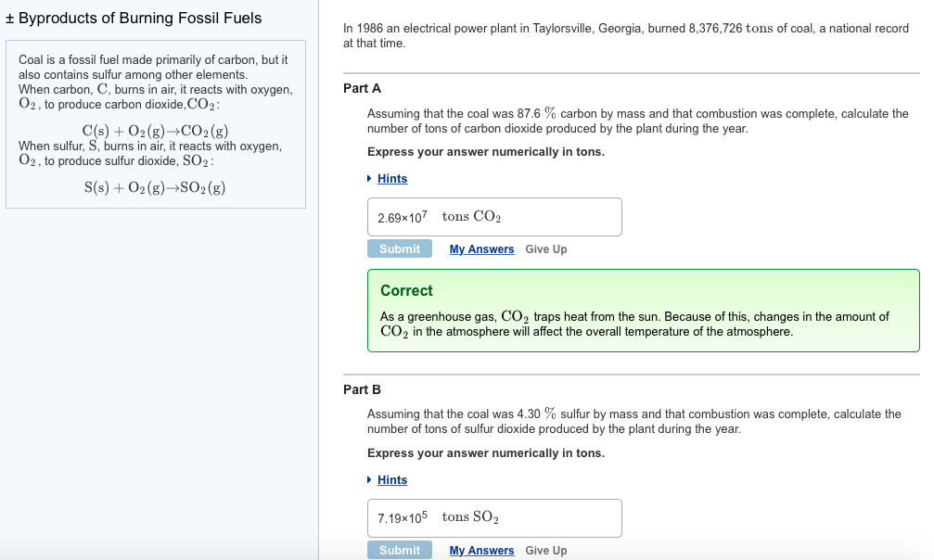Click the 'Byproducts of Burning Fossil Fuels' title
This screenshot has width=934, height=560.
click(140, 18)
